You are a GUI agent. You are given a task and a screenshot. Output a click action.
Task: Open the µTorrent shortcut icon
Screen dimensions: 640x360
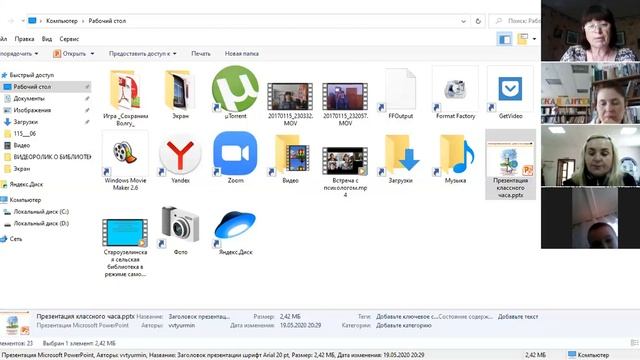click(x=235, y=89)
